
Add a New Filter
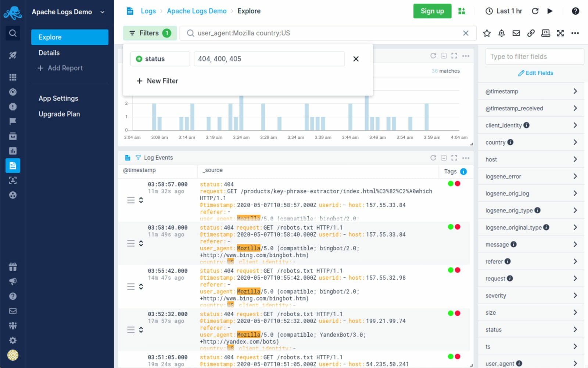(x=157, y=81)
